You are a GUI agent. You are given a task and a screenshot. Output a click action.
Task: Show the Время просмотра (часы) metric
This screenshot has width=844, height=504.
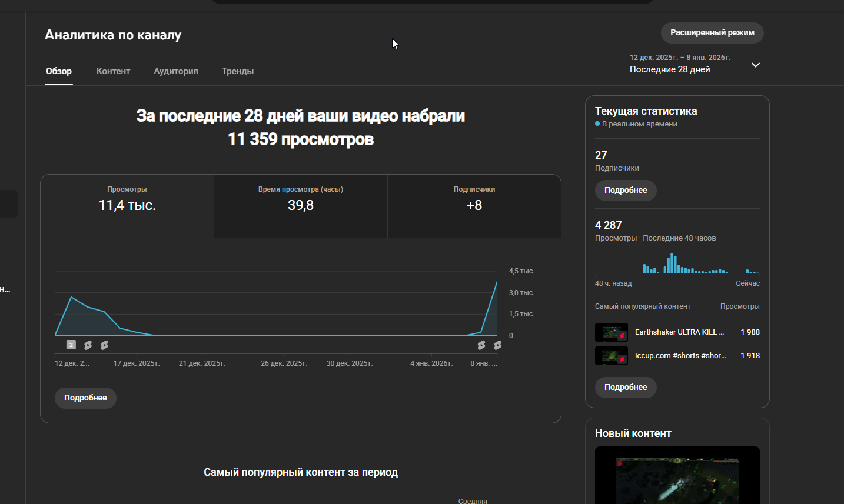(x=301, y=206)
